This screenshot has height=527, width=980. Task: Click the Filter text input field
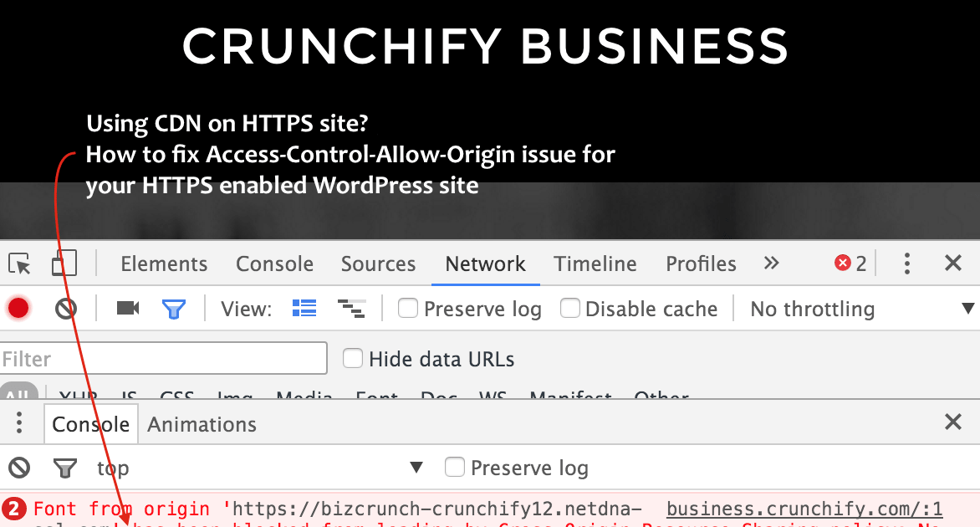[163, 358]
